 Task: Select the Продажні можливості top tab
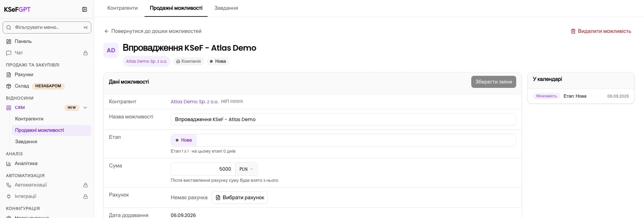tap(176, 8)
